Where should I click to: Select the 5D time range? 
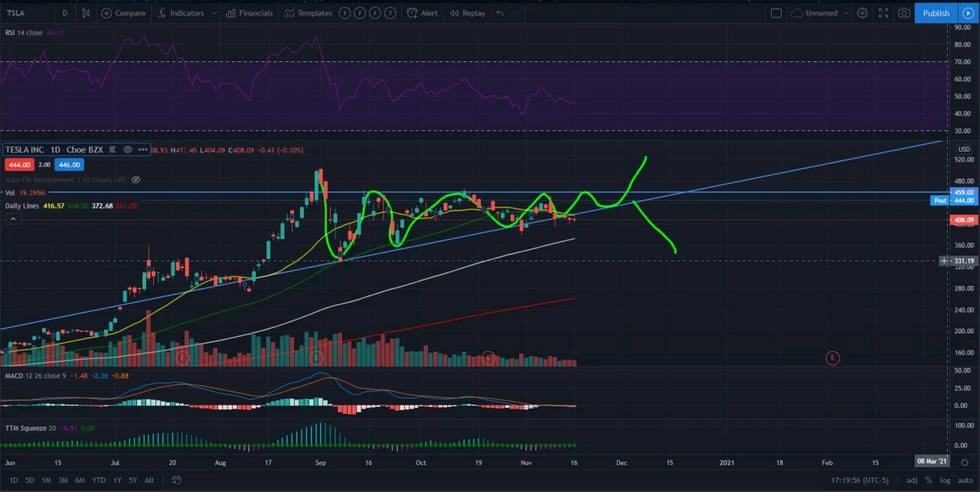point(29,481)
